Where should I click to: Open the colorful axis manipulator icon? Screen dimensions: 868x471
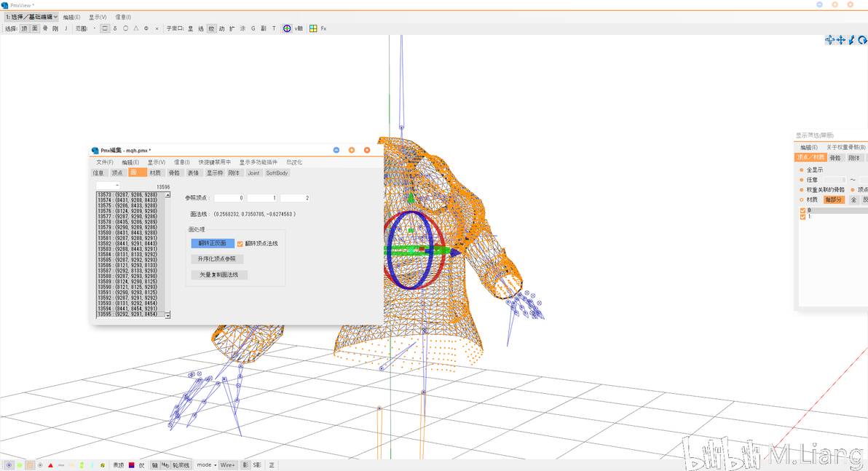(x=287, y=28)
